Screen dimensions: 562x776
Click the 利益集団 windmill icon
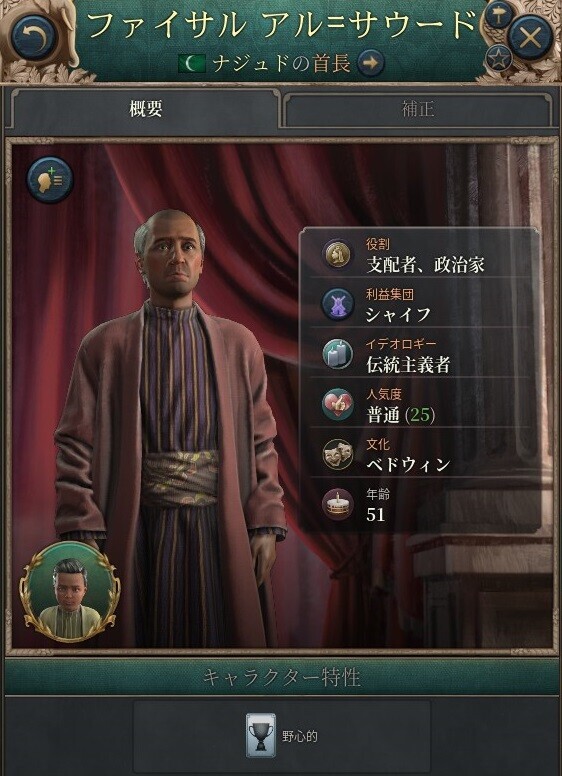(337, 304)
